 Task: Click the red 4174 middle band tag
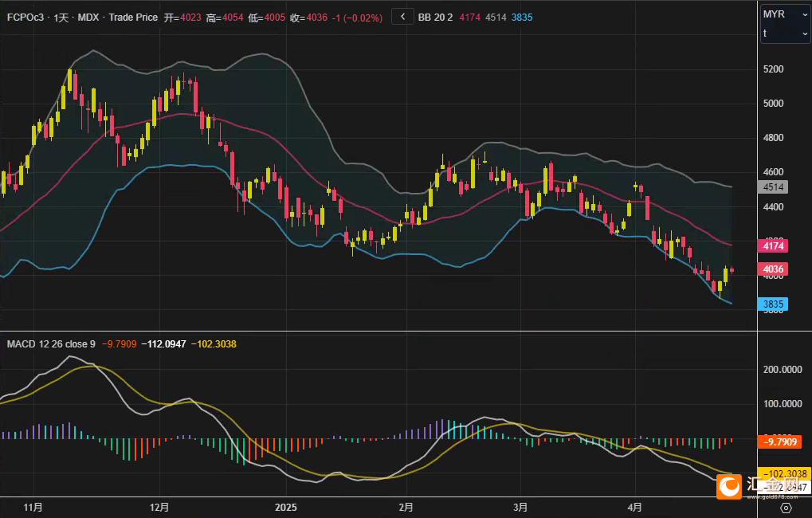point(774,246)
